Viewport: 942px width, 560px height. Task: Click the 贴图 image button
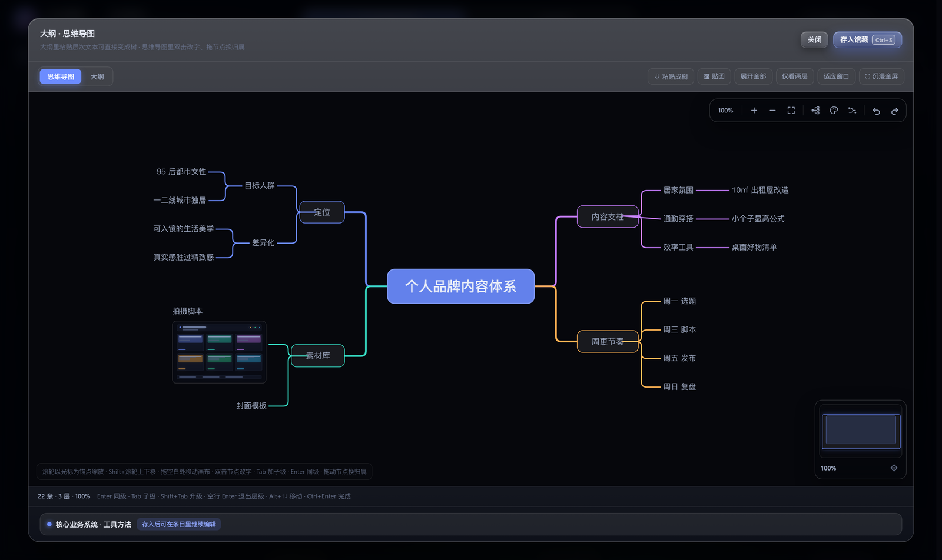pyautogui.click(x=714, y=76)
